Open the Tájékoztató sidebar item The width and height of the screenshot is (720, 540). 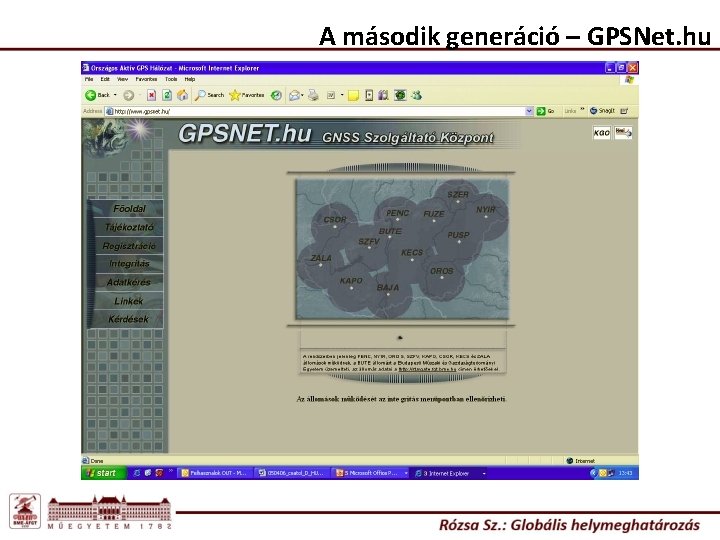click(x=129, y=227)
